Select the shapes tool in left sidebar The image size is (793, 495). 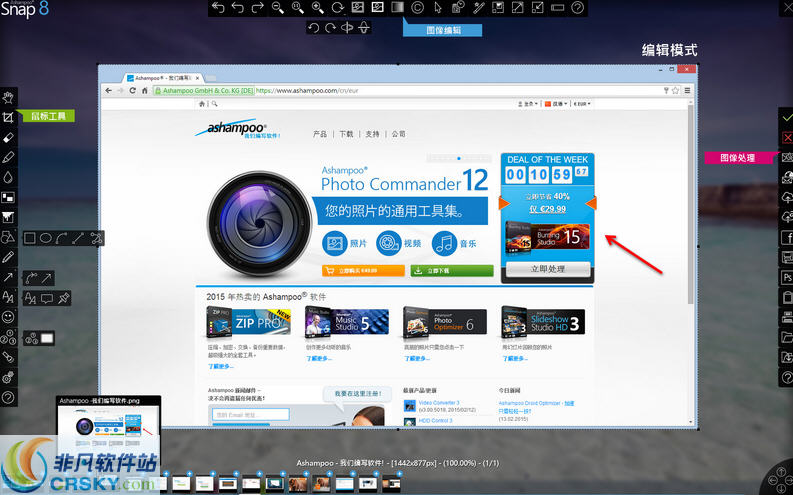[x=8, y=237]
